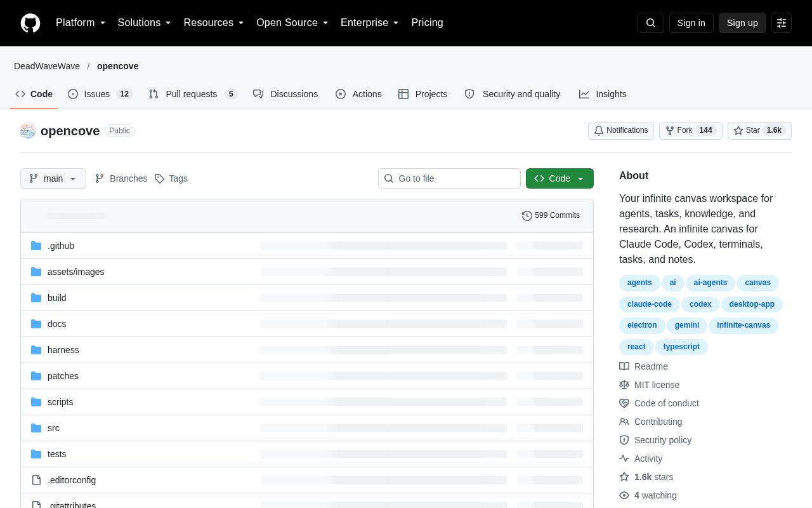812x508 pixels.
Task: Click the Code of conduct heart icon
Action: pyautogui.click(x=624, y=403)
